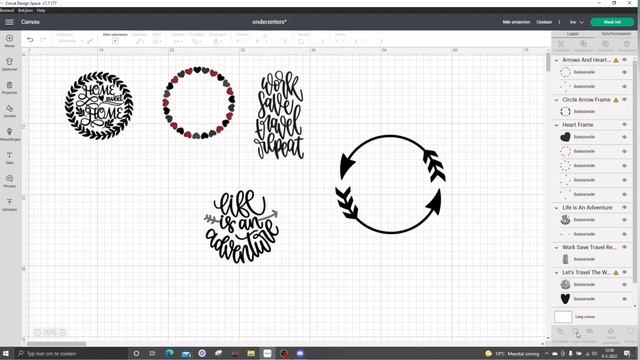
Task: Undo the last action
Action: [x=30, y=40]
